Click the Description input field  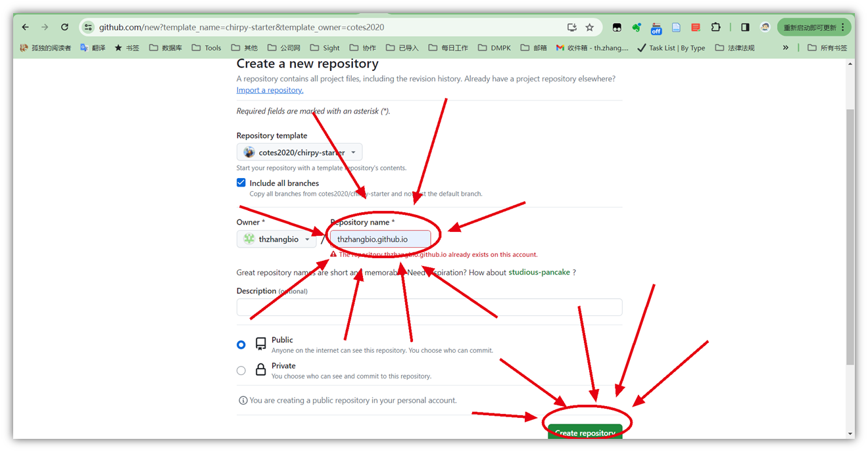coord(429,307)
